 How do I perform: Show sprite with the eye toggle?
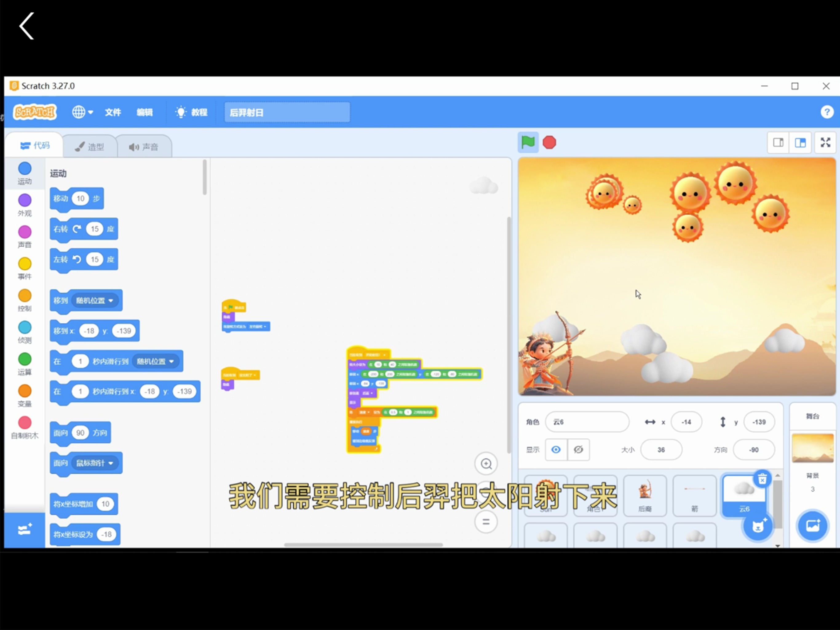[556, 449]
